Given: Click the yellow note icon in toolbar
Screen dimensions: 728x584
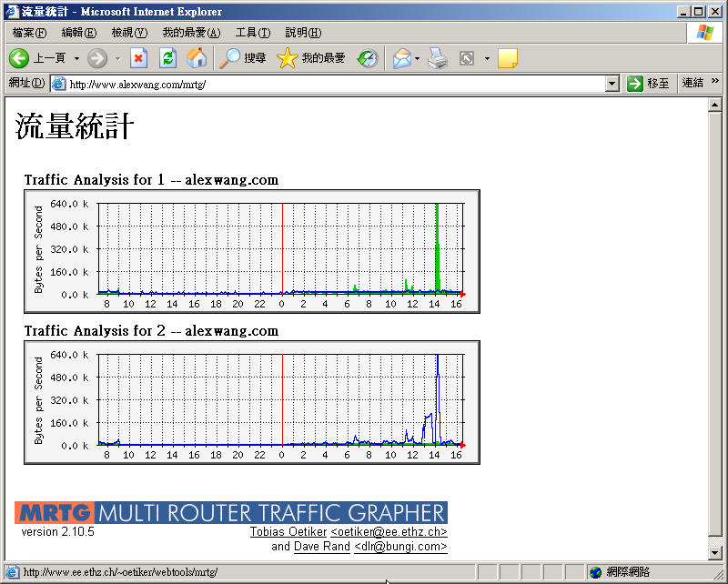Looking at the screenshot, I should [508, 58].
